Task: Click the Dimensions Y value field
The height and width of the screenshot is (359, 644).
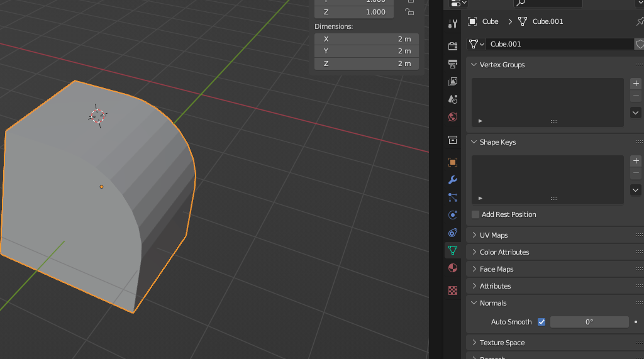Action: click(367, 51)
